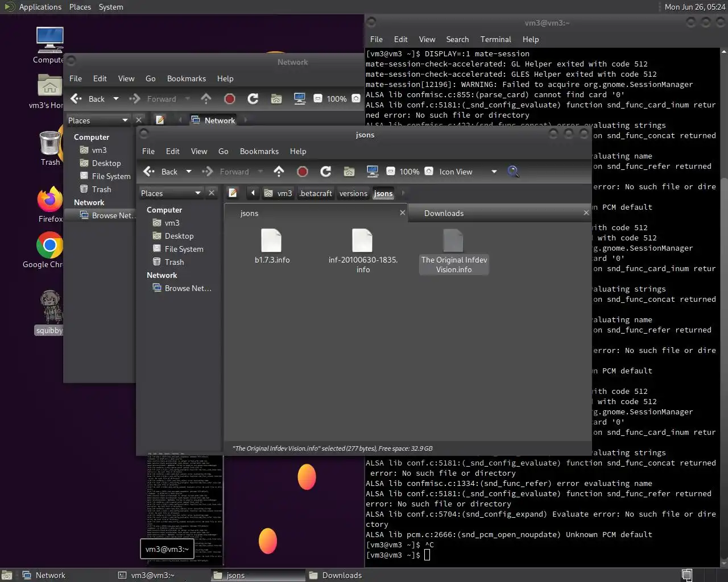Open Trash in Network window sidebar
Viewport: 728px width, 582px height.
(x=96, y=189)
